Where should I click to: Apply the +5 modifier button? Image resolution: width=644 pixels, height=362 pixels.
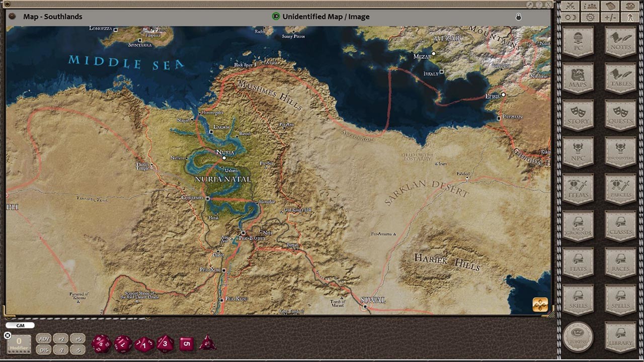[x=78, y=339]
